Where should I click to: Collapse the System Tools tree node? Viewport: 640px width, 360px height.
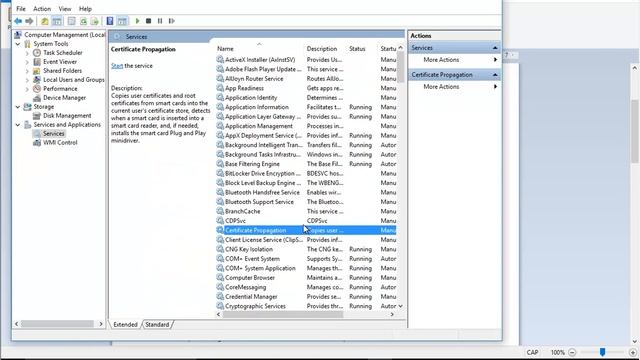18,44
